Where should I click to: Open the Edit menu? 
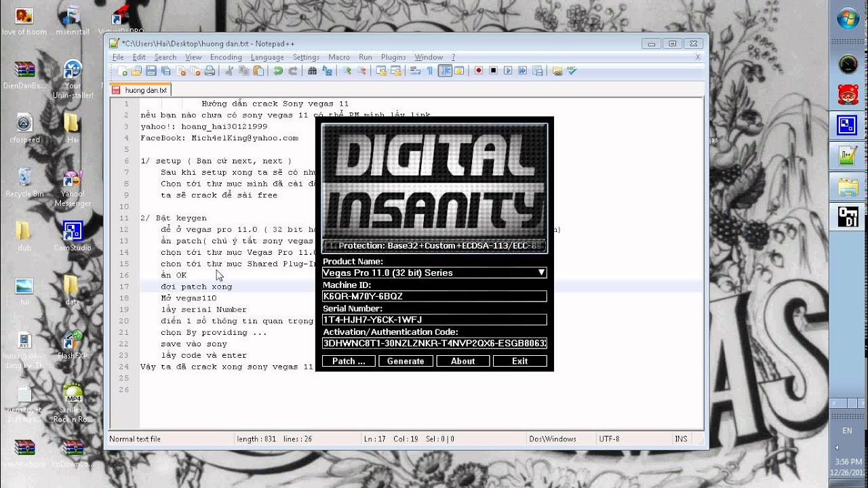coord(139,57)
